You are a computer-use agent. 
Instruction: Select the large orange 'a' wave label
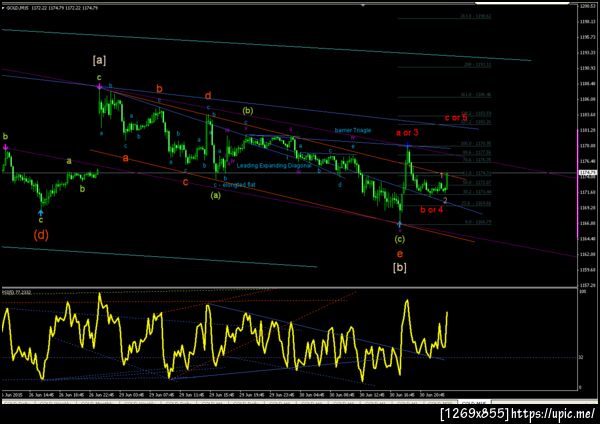pyautogui.click(x=126, y=158)
